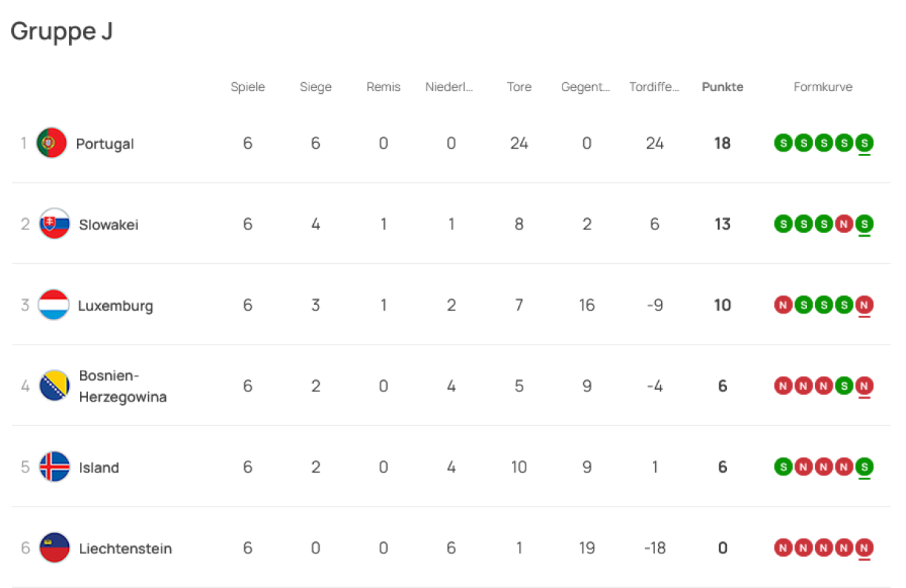Screen dimensions: 906x588
Task: Click Luxemburg's first red N form badge
Action: 783,305
